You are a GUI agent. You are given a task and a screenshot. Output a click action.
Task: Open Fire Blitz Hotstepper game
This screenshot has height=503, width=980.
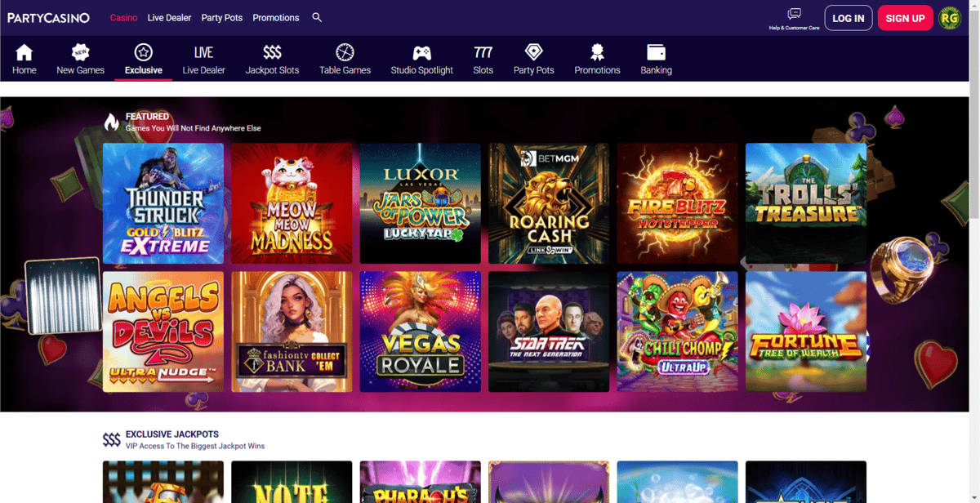pyautogui.click(x=678, y=203)
